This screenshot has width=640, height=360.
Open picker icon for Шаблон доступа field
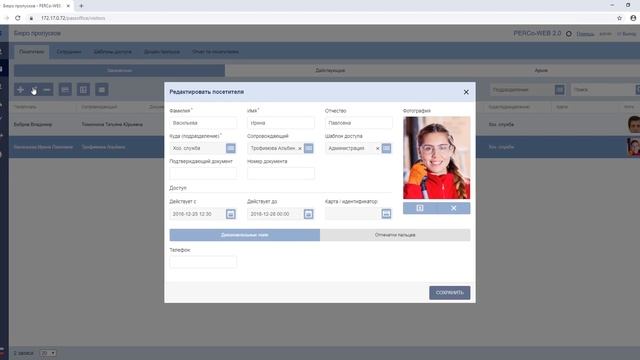pos(386,148)
